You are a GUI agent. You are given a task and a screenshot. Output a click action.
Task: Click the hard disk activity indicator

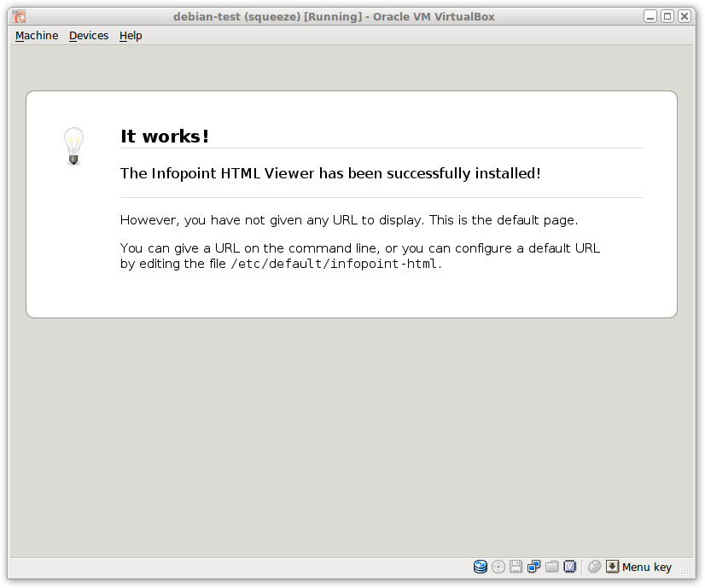pos(481,567)
